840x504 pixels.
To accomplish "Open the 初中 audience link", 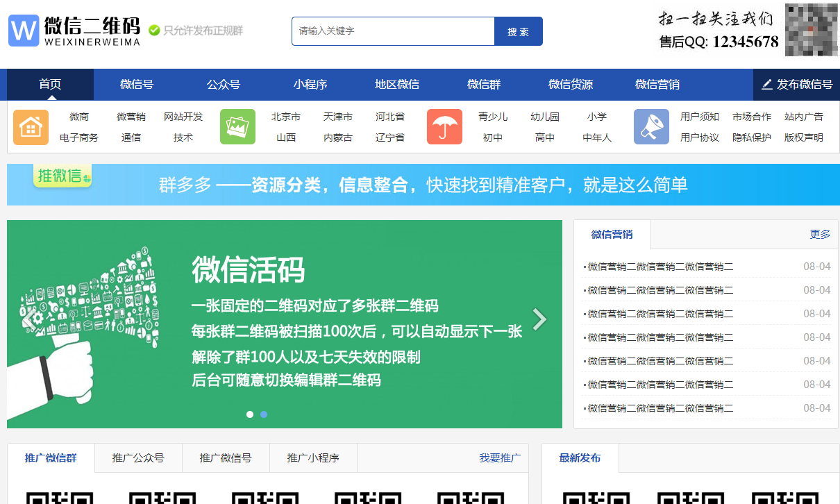I will pyautogui.click(x=493, y=137).
